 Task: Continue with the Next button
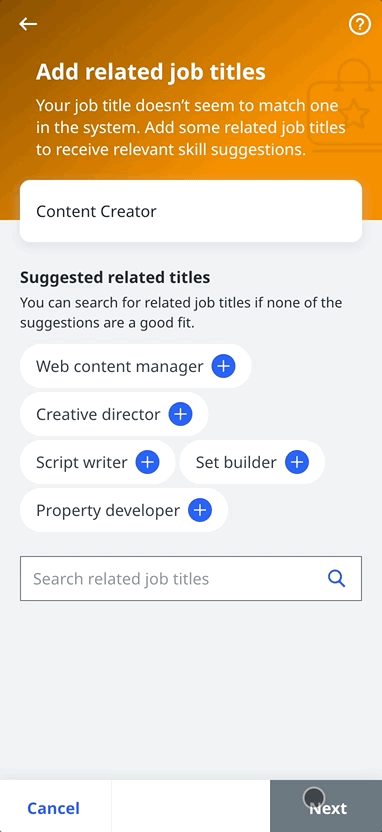click(326, 806)
